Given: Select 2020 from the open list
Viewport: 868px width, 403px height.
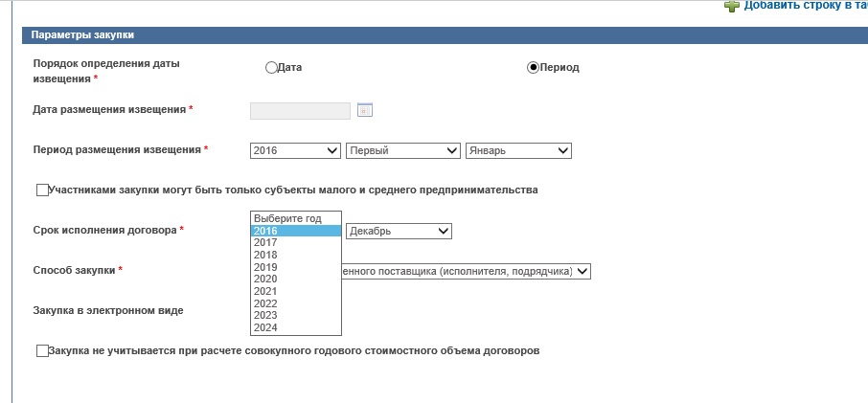Looking at the screenshot, I should 295,280.
